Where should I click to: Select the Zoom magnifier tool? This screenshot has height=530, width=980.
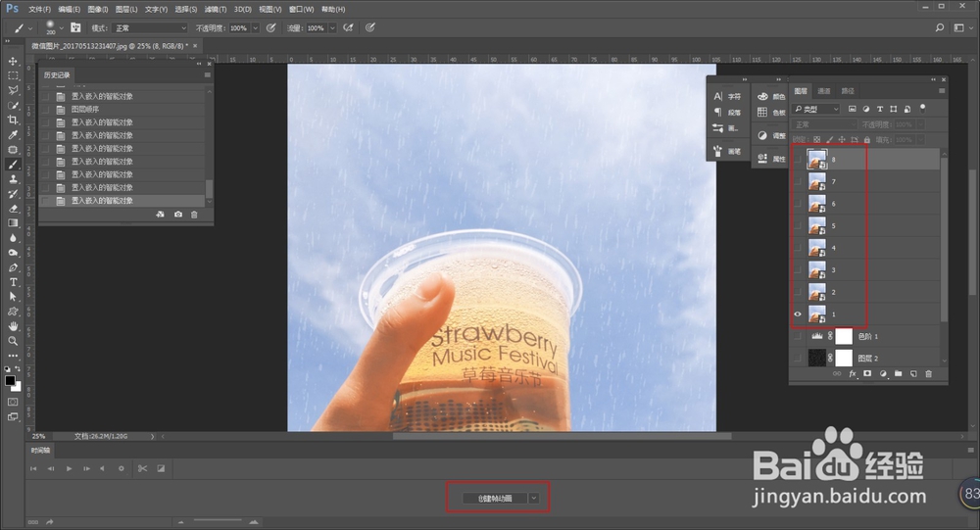pos(13,341)
